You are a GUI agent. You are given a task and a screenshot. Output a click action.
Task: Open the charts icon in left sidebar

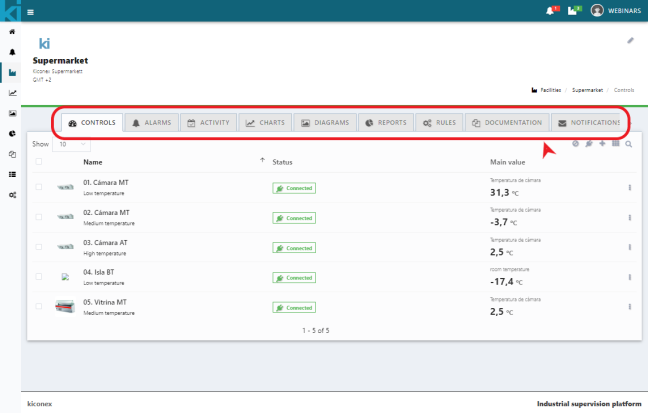click(x=12, y=93)
